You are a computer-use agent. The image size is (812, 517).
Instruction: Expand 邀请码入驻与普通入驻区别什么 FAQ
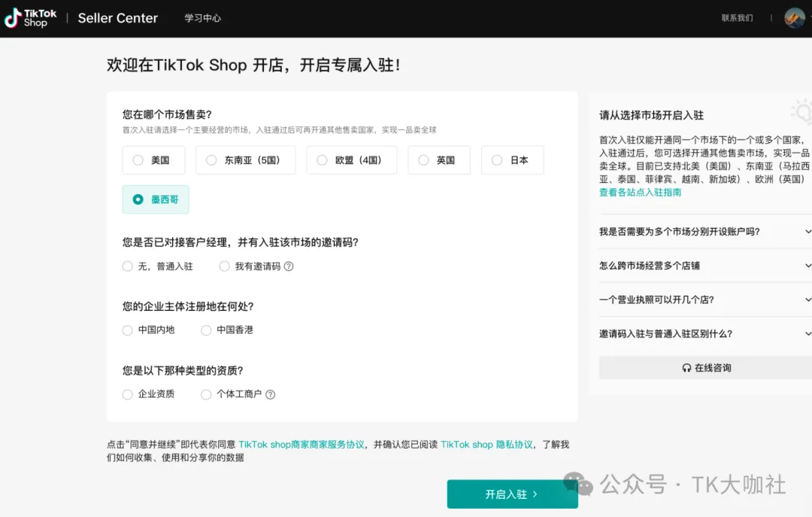coord(705,333)
